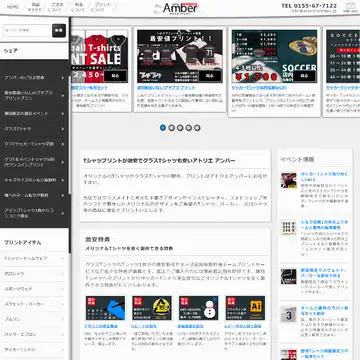This screenshot has width=360, height=360.
Task: Open the 最安値プリント banner image
Action: click(180, 56)
